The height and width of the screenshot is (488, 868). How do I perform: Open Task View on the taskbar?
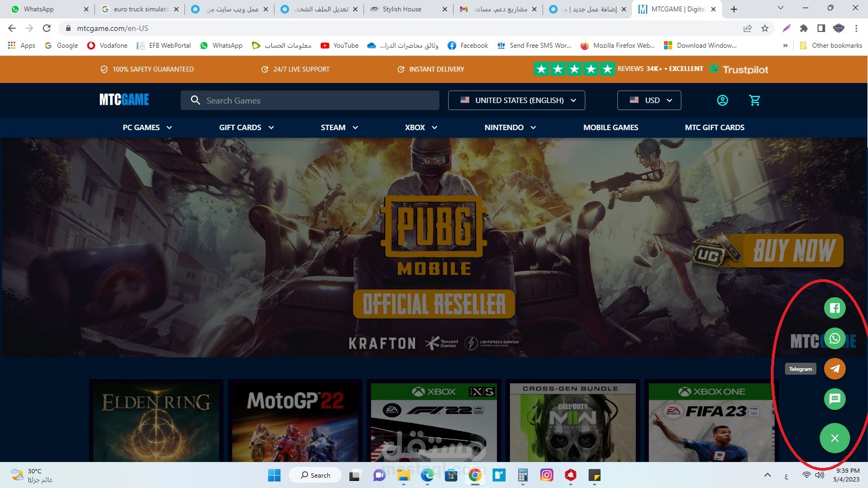(355, 476)
